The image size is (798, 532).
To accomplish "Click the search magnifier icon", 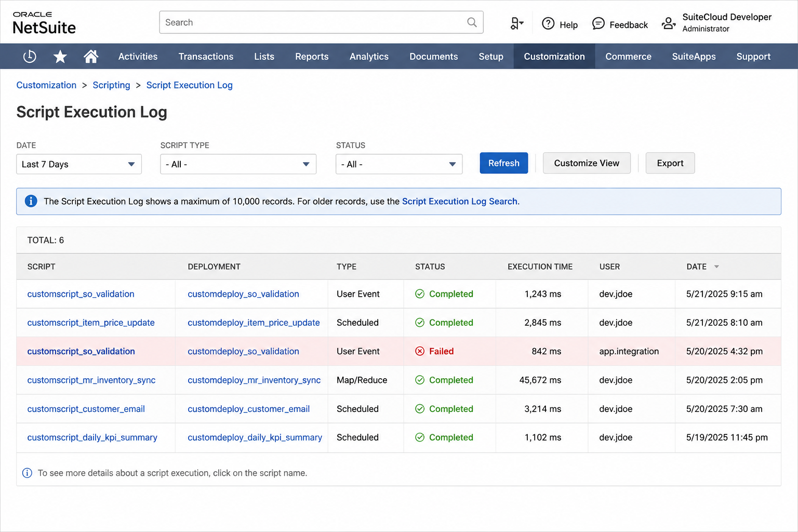I will point(472,22).
